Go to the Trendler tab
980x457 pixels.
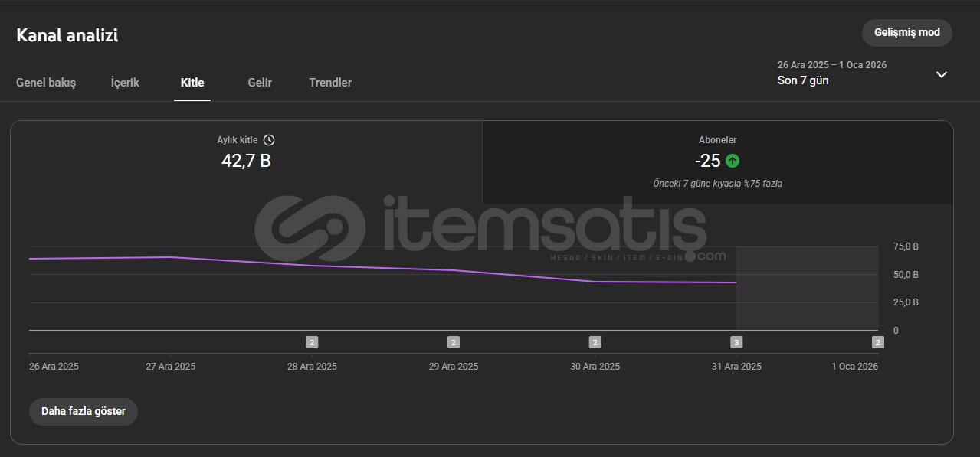330,83
